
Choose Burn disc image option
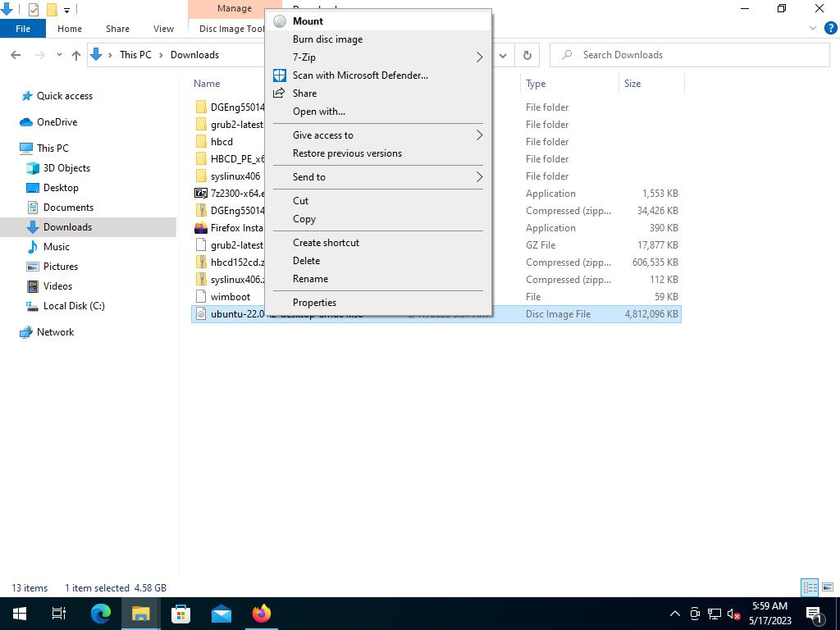coord(327,39)
